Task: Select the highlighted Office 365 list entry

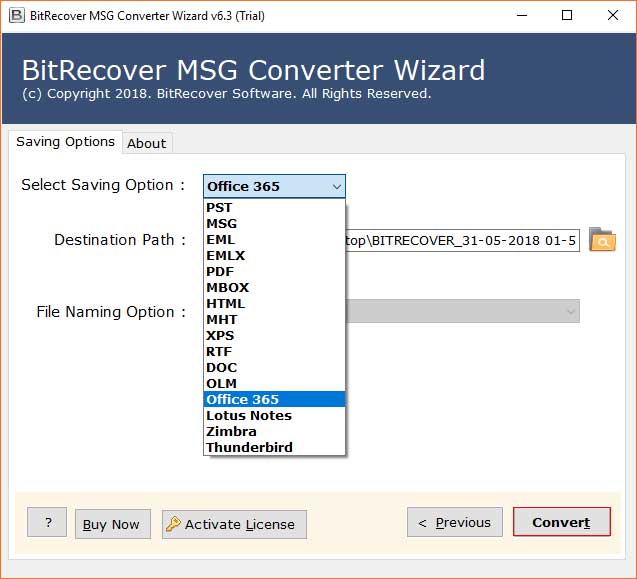Action: (x=274, y=399)
